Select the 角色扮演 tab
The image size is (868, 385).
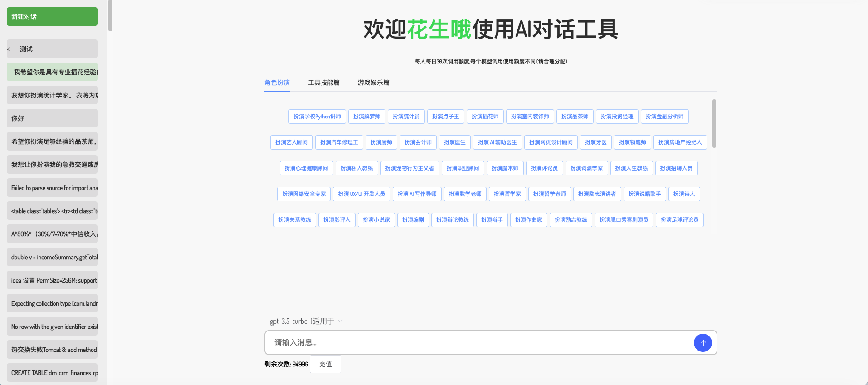point(277,83)
